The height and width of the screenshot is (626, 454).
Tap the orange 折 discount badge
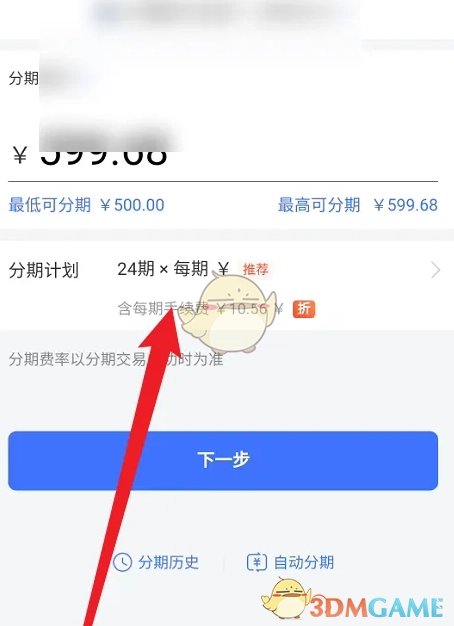pos(304,309)
